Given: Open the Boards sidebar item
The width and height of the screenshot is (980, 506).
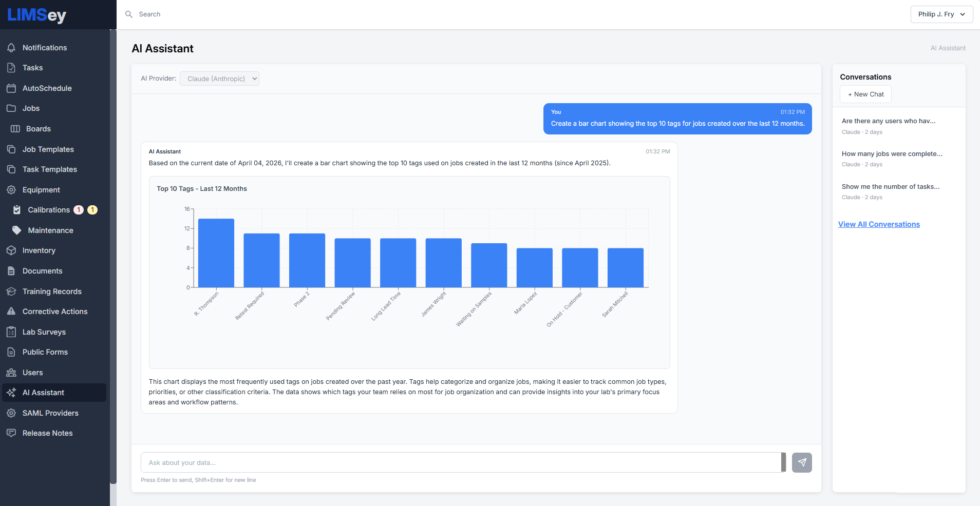Looking at the screenshot, I should tap(39, 129).
